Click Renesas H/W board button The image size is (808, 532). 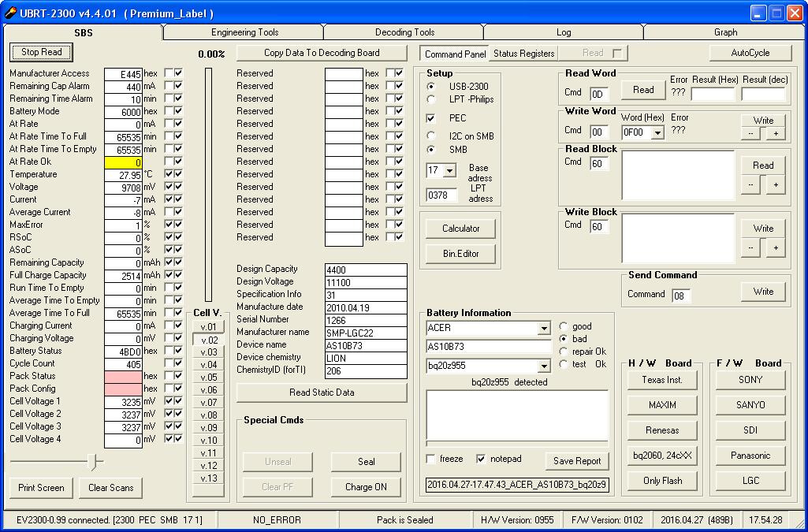662,430
